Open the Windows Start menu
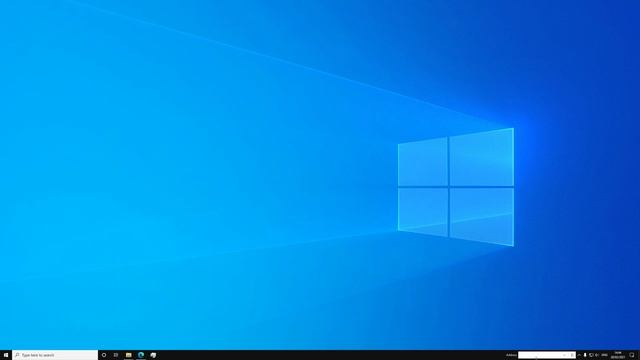640x360 pixels. (6, 355)
